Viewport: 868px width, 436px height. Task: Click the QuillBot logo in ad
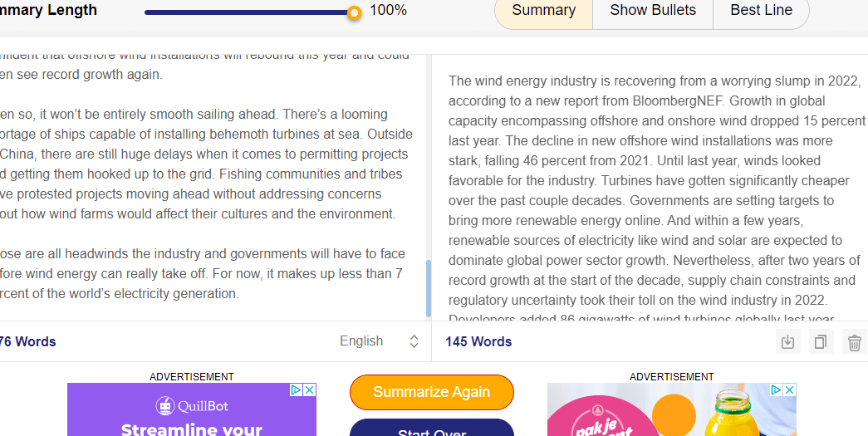pos(192,406)
